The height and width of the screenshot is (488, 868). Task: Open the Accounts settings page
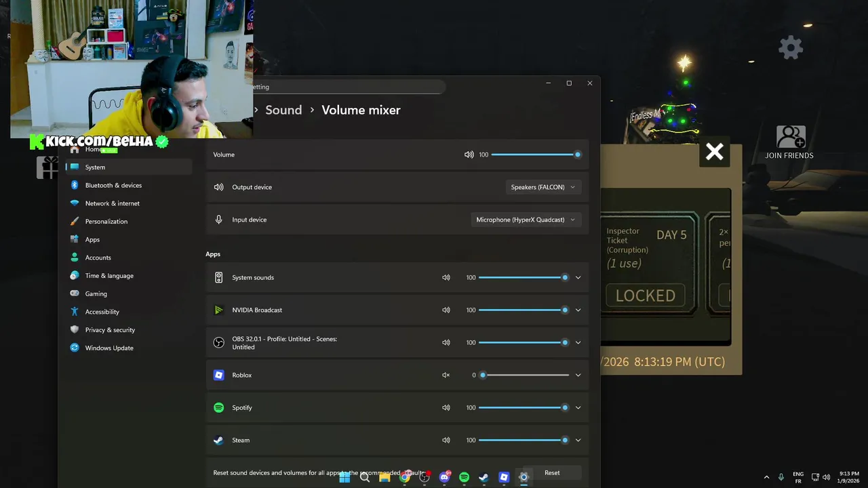[129, 258]
